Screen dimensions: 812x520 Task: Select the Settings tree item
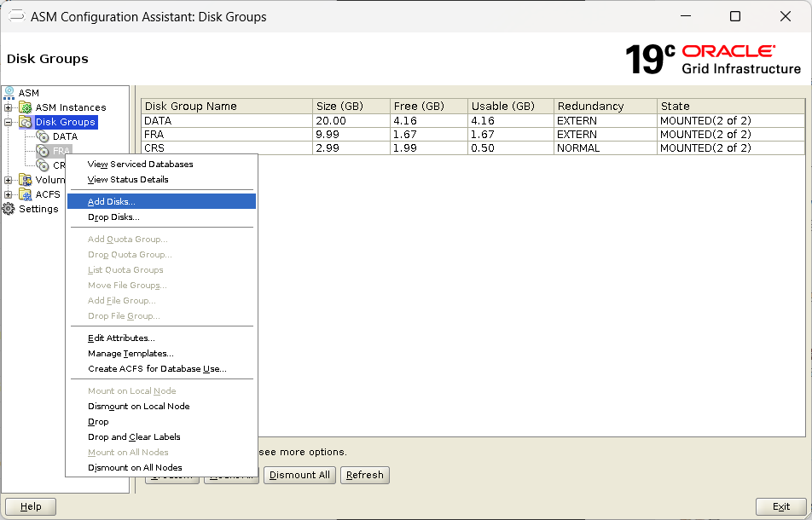pos(39,209)
